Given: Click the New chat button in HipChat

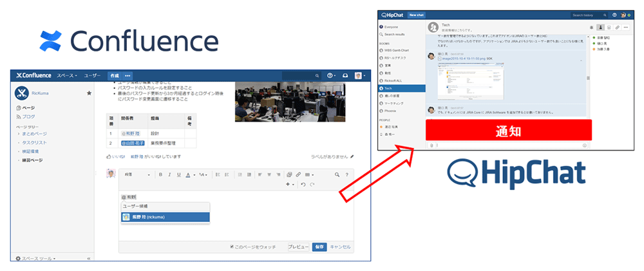Looking at the screenshot, I should [x=417, y=15].
